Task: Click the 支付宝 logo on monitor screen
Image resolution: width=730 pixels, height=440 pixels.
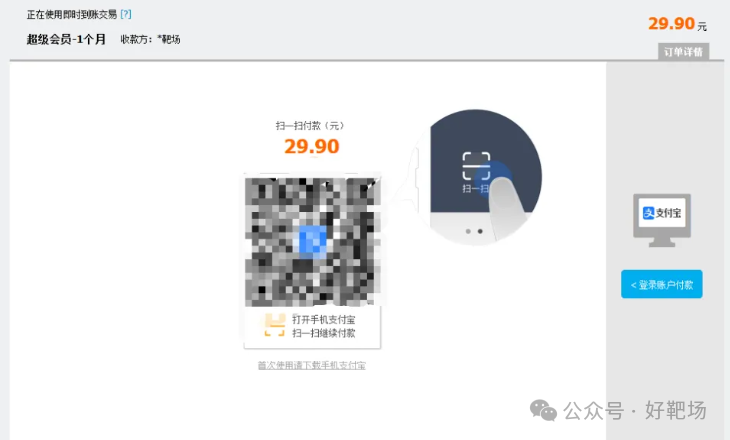Action: click(x=662, y=213)
